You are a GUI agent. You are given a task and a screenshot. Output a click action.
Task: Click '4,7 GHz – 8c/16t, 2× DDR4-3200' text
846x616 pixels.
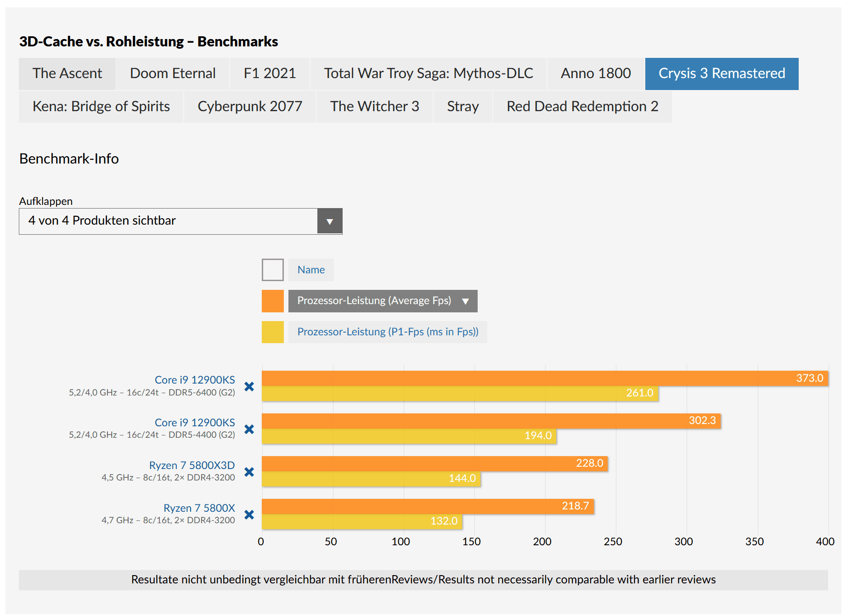pyautogui.click(x=168, y=520)
